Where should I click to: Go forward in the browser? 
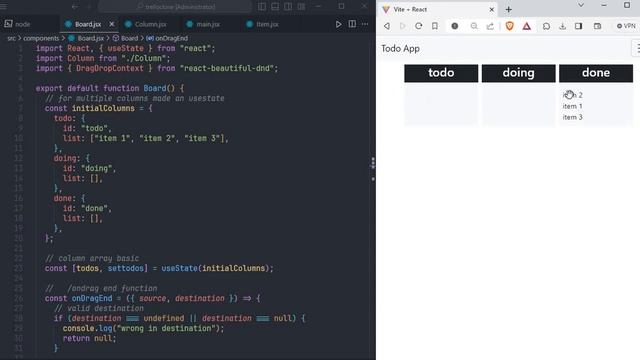click(402, 26)
